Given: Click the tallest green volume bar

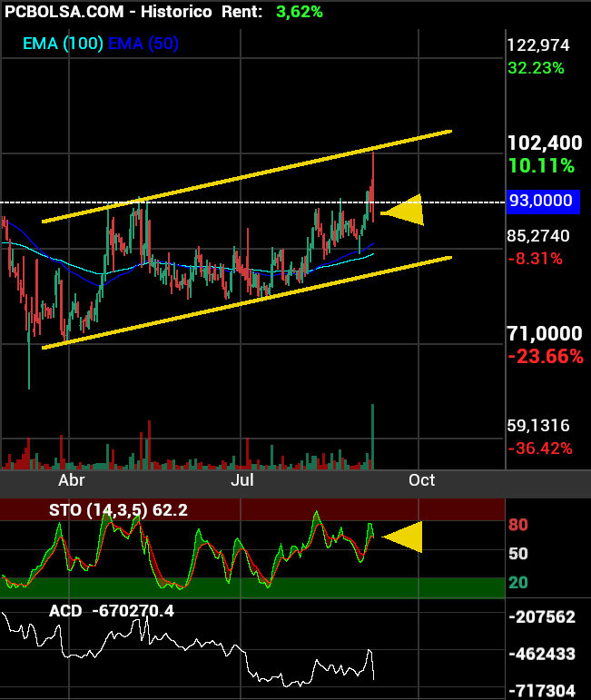Looking at the screenshot, I should click(373, 437).
